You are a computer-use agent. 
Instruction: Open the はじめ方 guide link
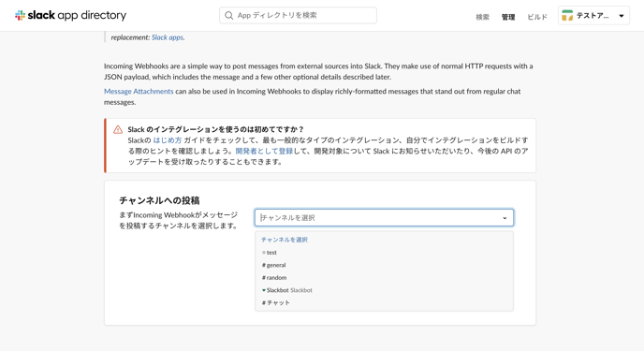[x=168, y=140]
